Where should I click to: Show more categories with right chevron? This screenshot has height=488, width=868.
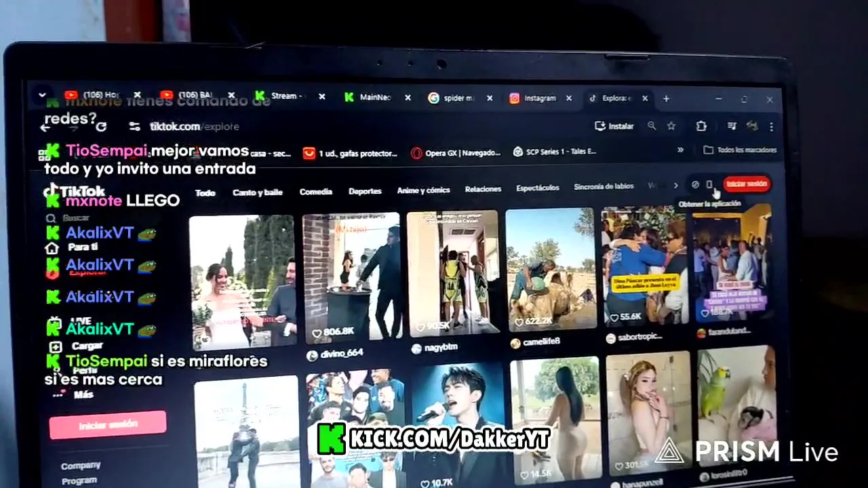click(675, 185)
